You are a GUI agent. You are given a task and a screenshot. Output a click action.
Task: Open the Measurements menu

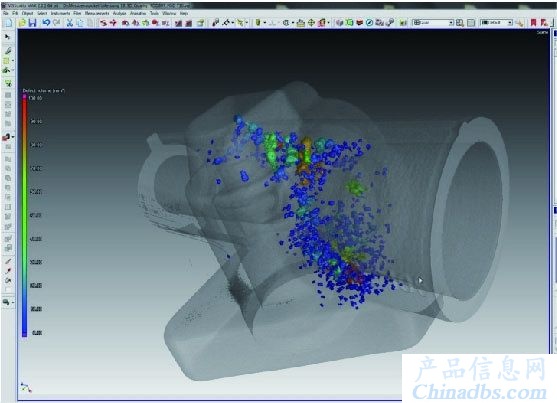[x=97, y=13]
